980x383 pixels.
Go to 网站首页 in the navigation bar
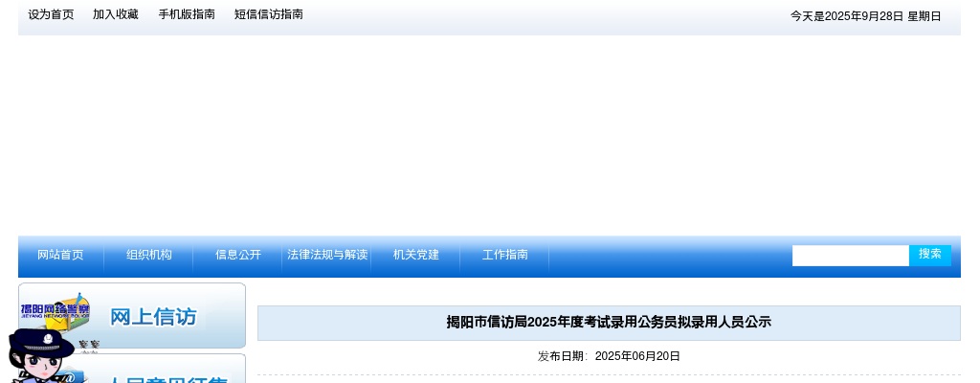tap(60, 255)
